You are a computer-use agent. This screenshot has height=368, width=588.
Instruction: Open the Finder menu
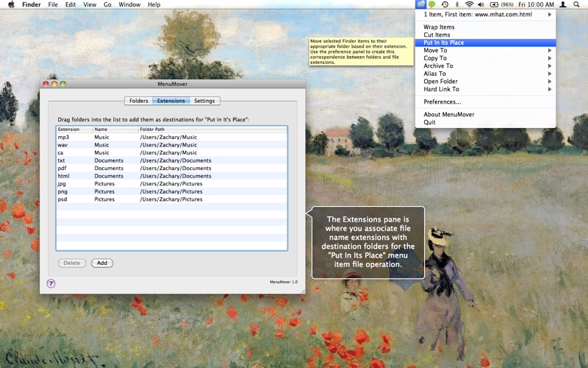tap(32, 4)
